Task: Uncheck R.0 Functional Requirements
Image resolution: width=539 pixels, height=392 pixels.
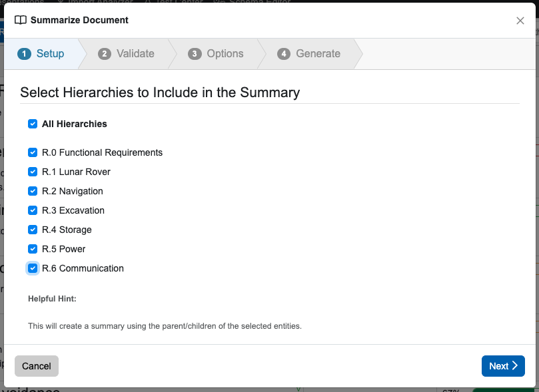Action: [x=33, y=152]
